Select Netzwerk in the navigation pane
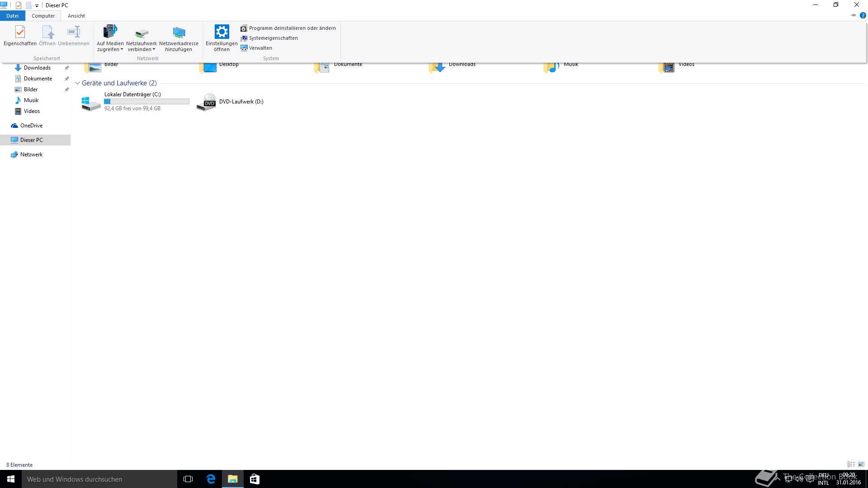Screen dimensions: 868x488 coord(31,155)
